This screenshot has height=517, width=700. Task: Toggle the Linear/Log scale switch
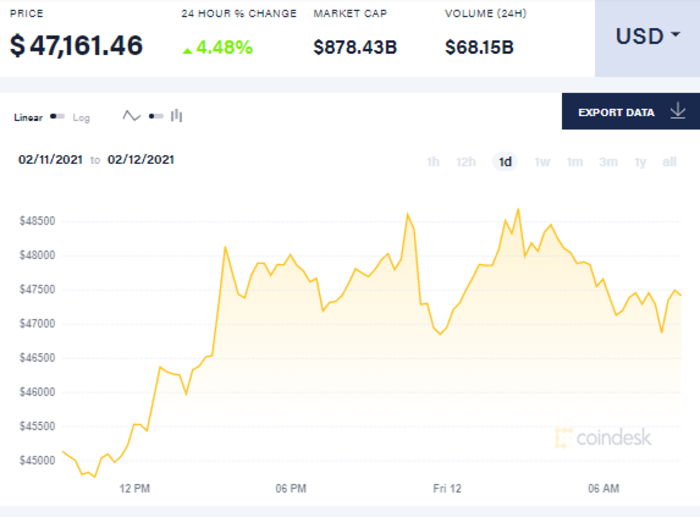57,117
